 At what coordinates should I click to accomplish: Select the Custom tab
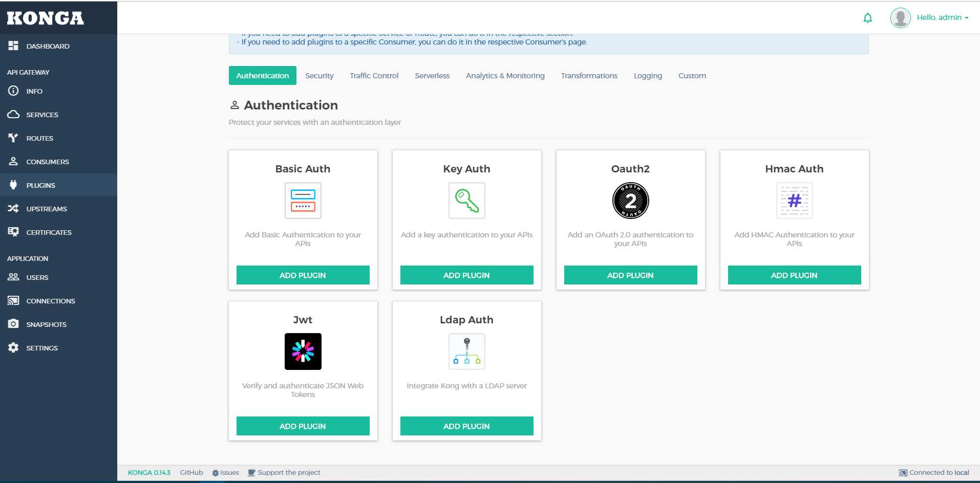(692, 75)
